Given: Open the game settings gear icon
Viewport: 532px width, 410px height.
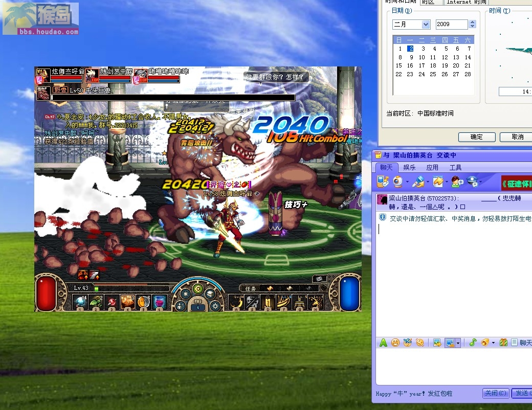Looking at the screenshot, I should click(215, 306).
